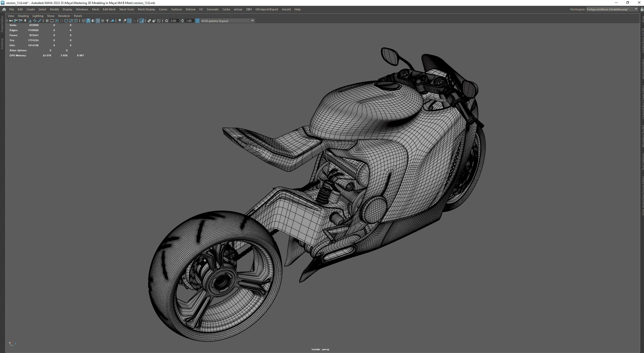Image resolution: width=644 pixels, height=353 pixels.
Task: Toggle the viewport grid icon
Action: coord(47,21)
